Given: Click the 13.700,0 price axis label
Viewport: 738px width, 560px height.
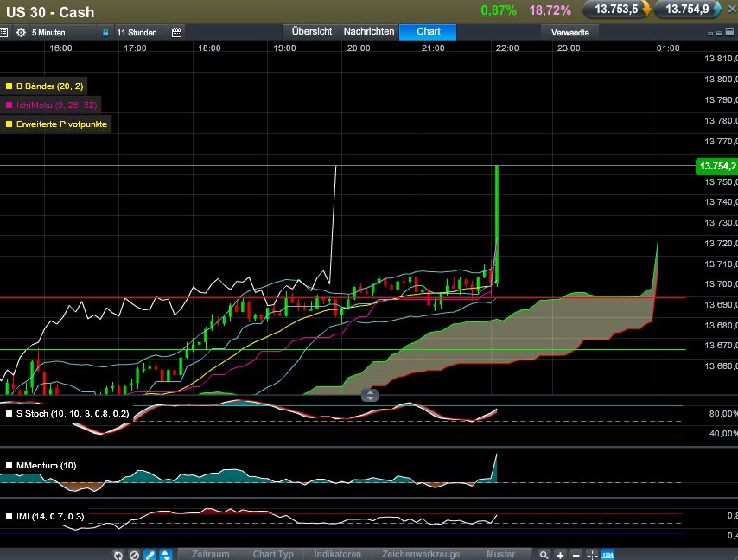Looking at the screenshot, I should [x=721, y=283].
